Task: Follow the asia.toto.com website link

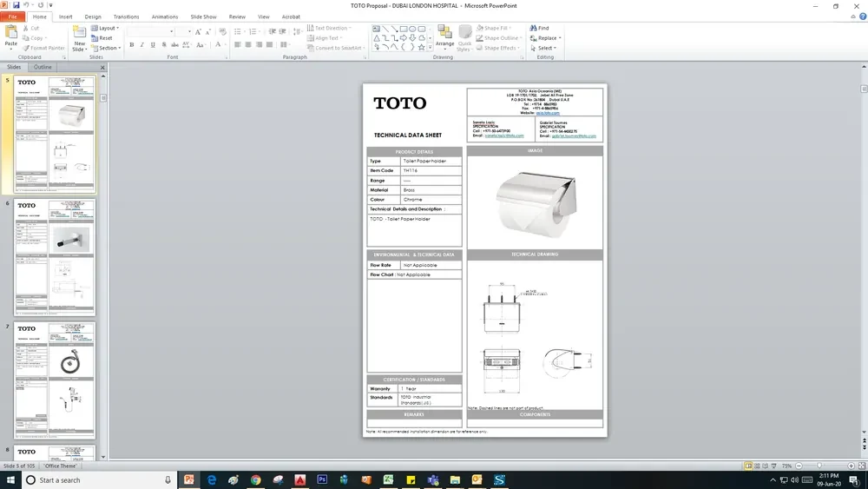Action: (x=548, y=113)
